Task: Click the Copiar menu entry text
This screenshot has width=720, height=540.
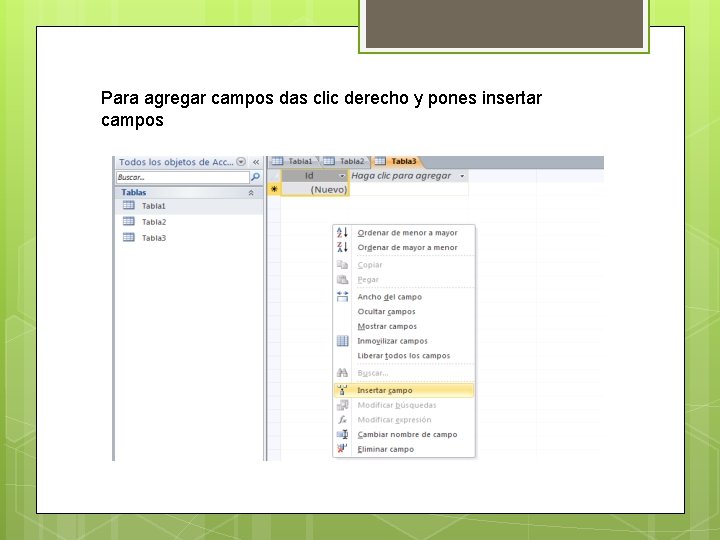Action: 370,264
